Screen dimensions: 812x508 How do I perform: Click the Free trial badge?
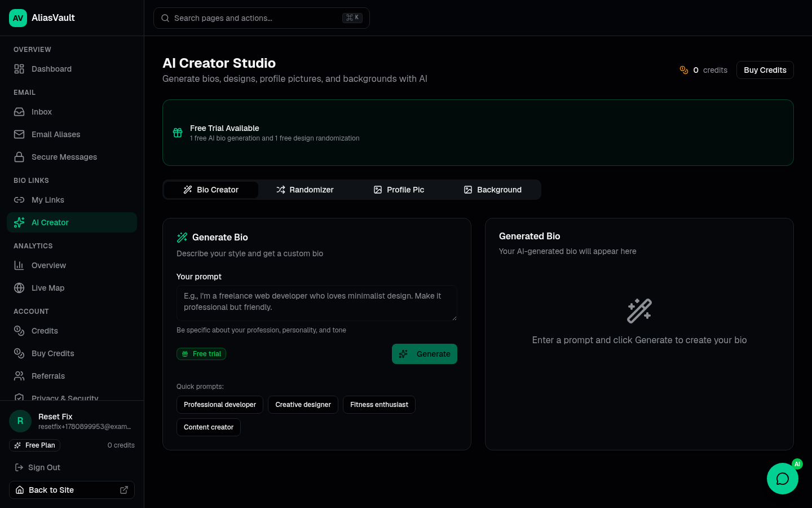[201, 354]
